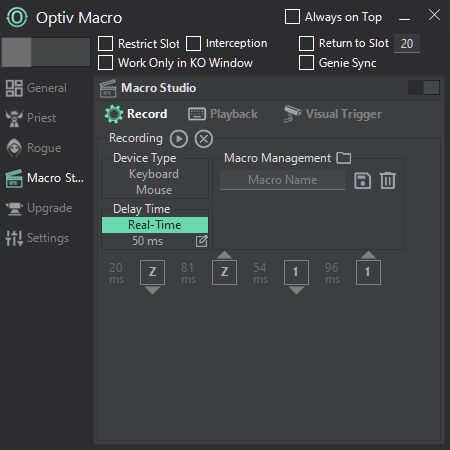Start recording with the play button

(179, 139)
